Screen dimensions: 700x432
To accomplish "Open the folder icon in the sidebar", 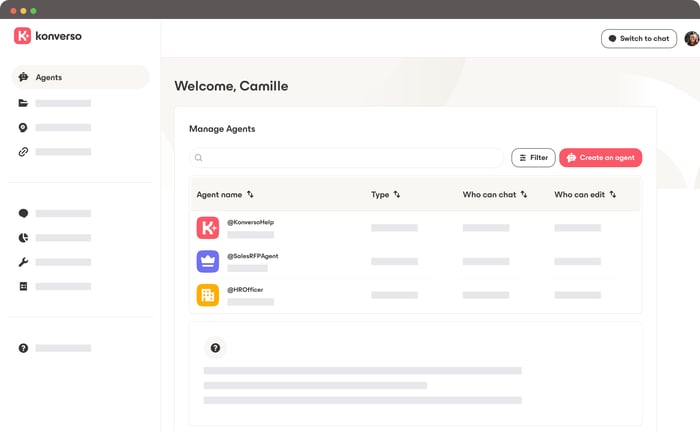I will point(23,103).
